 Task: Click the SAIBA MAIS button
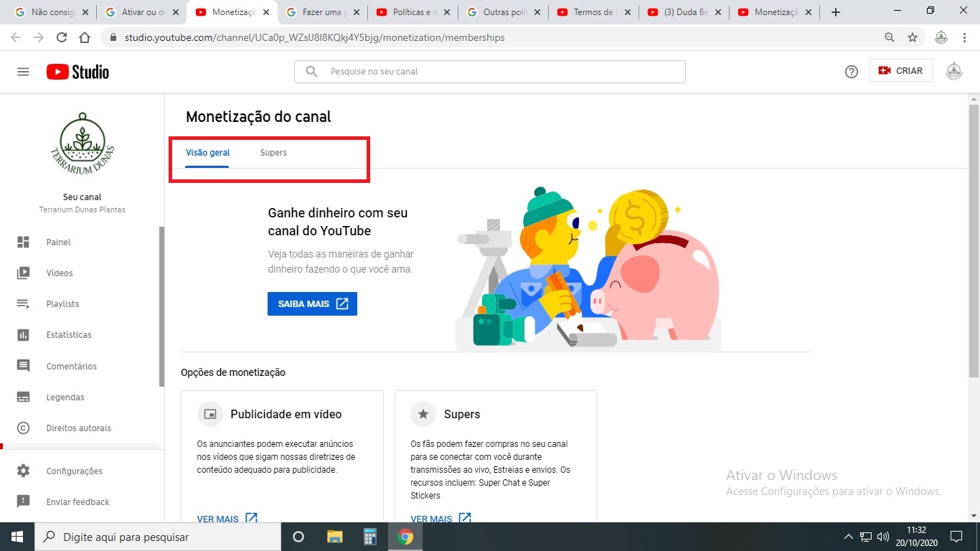click(x=312, y=304)
